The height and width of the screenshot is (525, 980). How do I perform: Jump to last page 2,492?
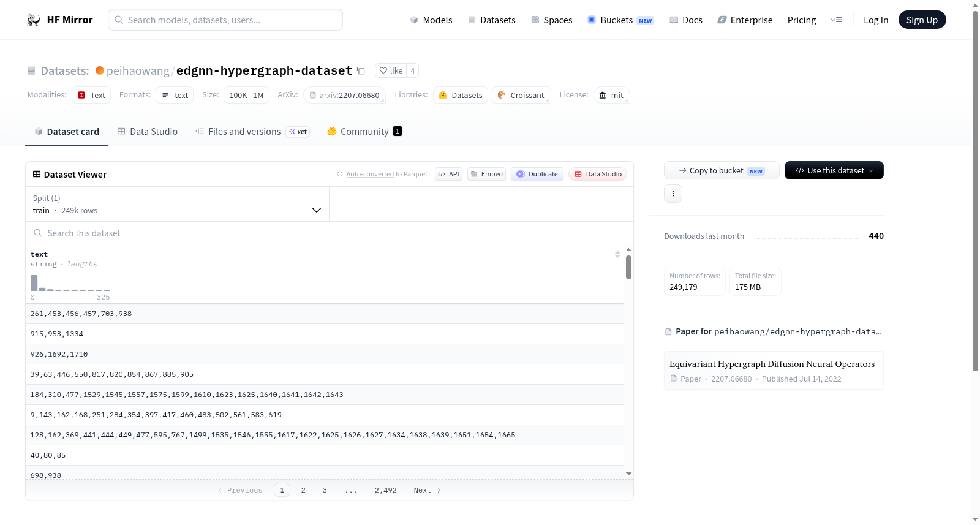pyautogui.click(x=385, y=490)
